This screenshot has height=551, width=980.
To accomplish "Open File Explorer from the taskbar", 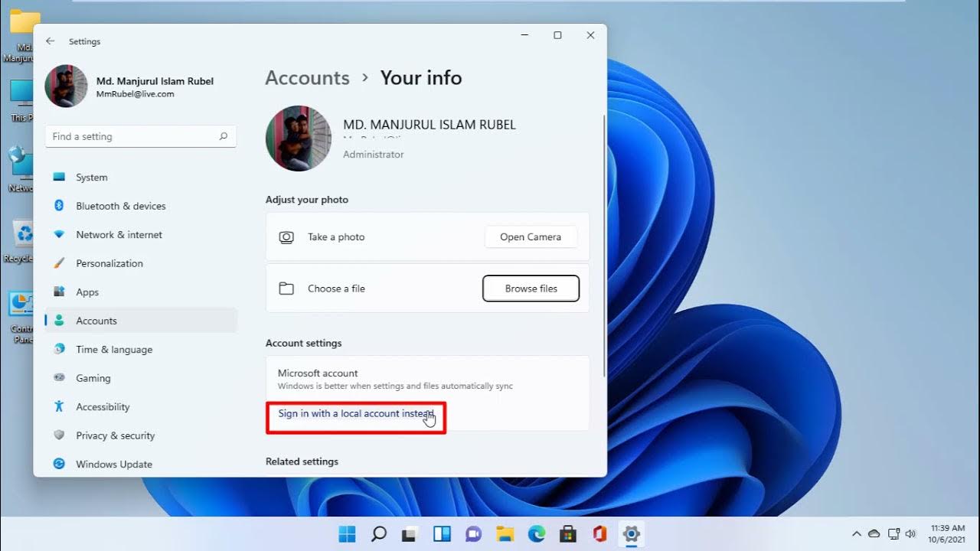I will point(505,533).
